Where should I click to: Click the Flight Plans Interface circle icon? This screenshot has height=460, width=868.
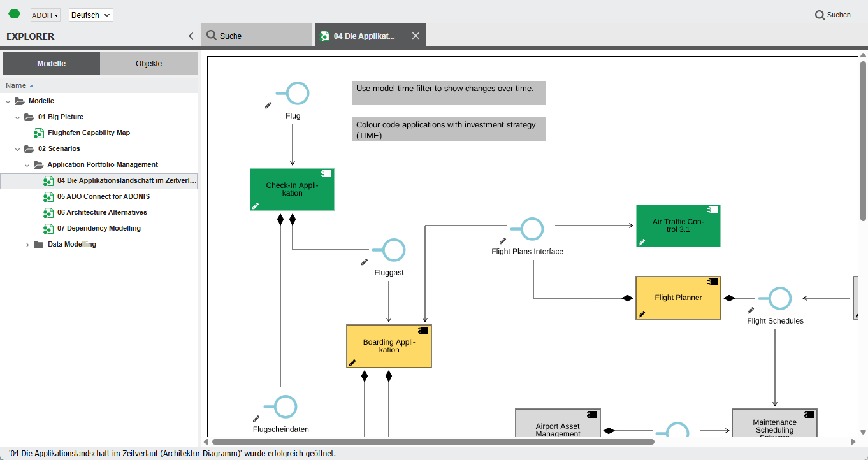coord(532,229)
